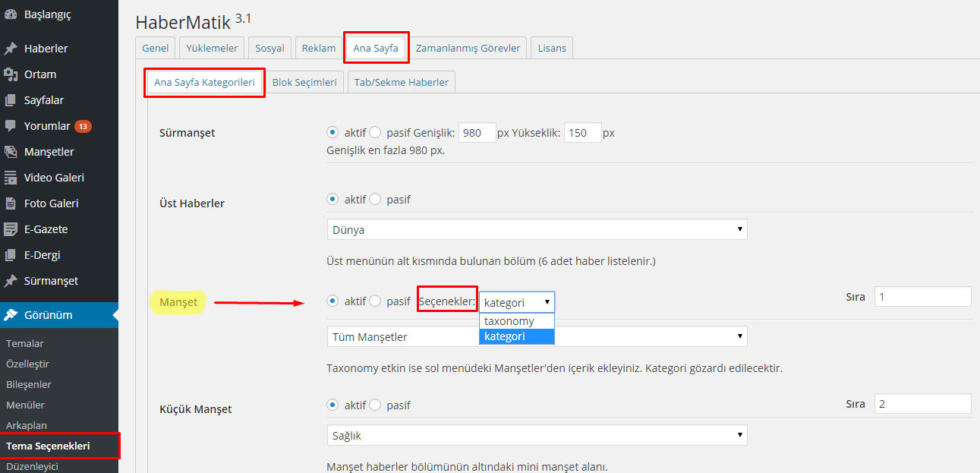The image size is (980, 473).
Task: Open the Tab/Sekme Haberler sub-tab
Action: pyautogui.click(x=402, y=82)
